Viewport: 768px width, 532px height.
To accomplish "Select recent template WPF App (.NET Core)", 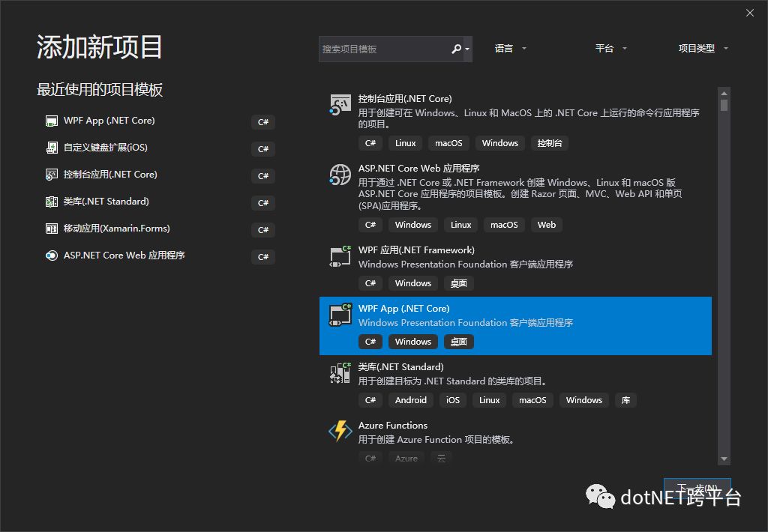I will 109,121.
